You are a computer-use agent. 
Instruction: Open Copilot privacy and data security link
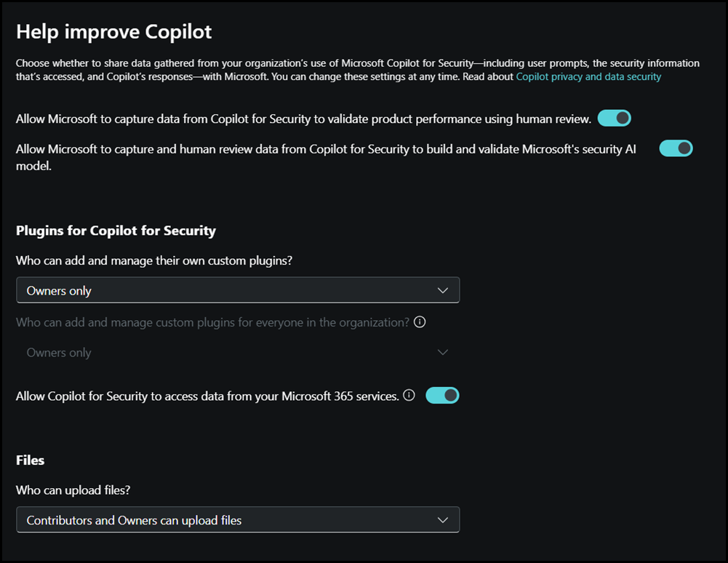(x=588, y=76)
